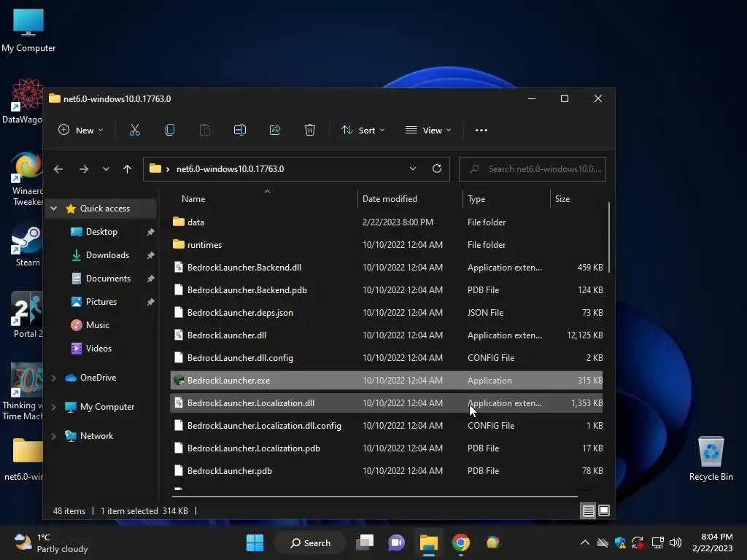The image size is (747, 560).
Task: Go forward with the right arrow
Action: 84,169
